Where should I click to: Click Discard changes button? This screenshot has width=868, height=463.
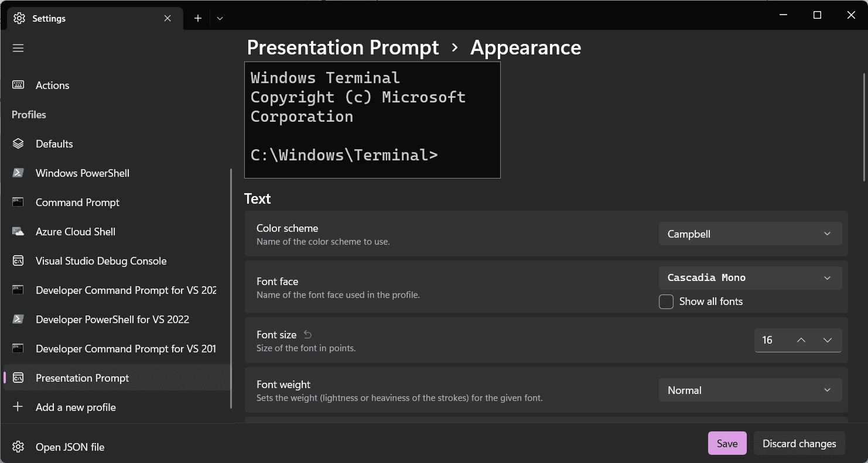tap(799, 444)
